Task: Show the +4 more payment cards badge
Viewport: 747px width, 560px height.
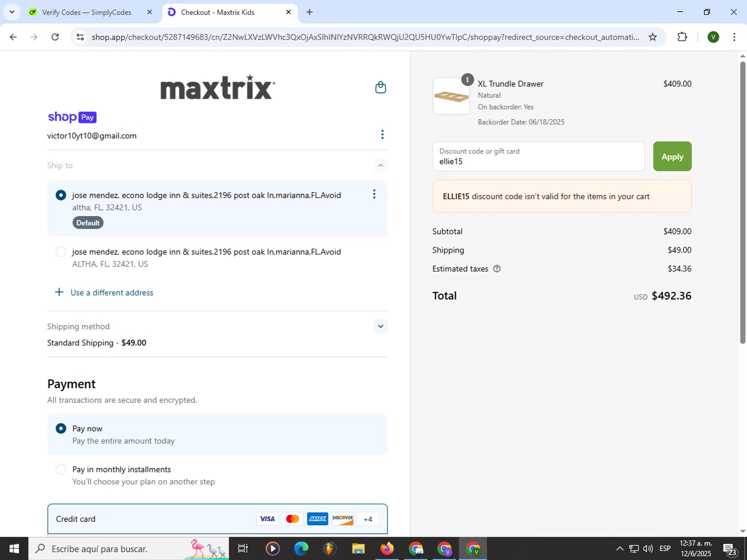Action: point(368,519)
